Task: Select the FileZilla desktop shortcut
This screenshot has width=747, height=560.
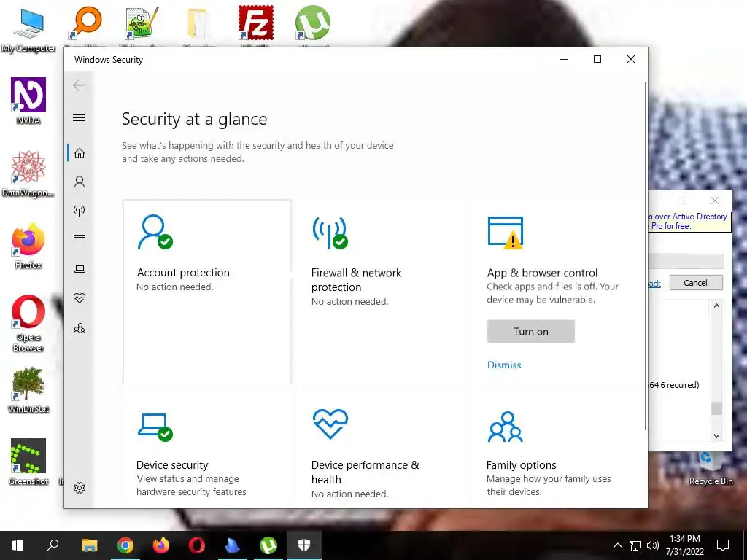Action: tap(256, 25)
